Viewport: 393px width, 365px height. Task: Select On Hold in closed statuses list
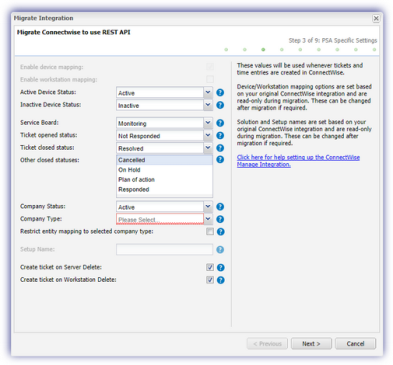pyautogui.click(x=164, y=170)
